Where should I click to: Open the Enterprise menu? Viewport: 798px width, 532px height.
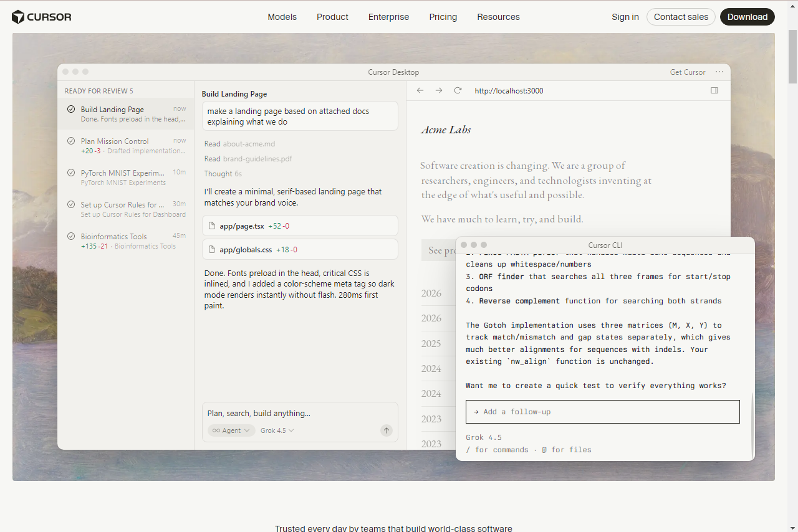pos(388,17)
